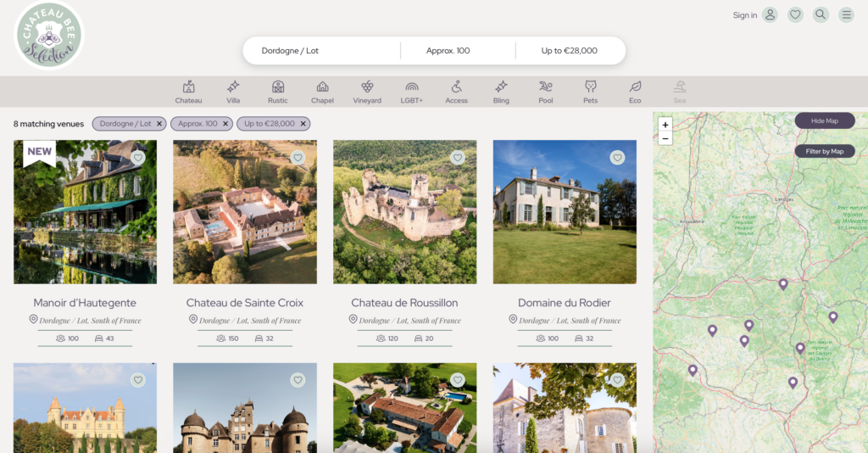This screenshot has width=868, height=453.
Task: Click the easternmost map pin
Action: [833, 316]
